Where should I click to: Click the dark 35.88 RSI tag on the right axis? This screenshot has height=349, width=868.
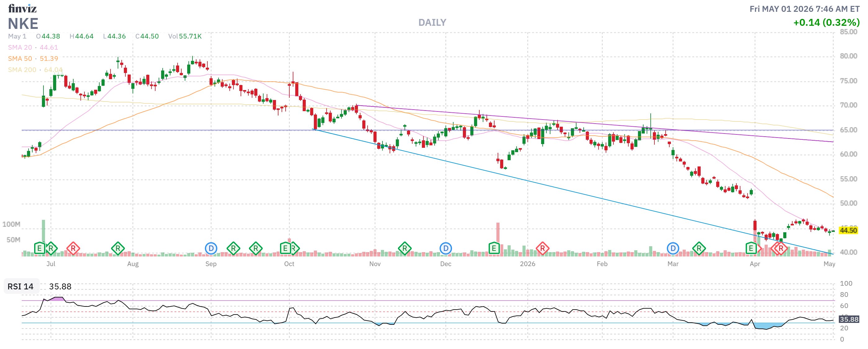coord(849,319)
